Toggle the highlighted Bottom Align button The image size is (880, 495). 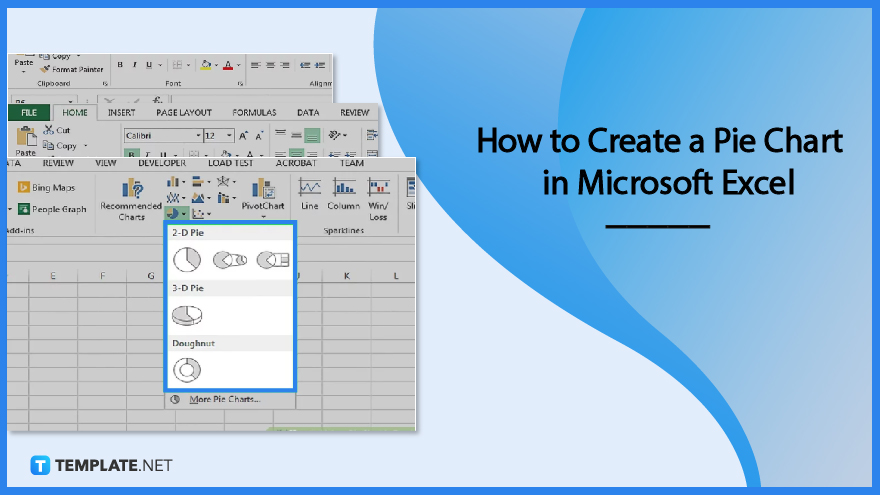(312, 135)
